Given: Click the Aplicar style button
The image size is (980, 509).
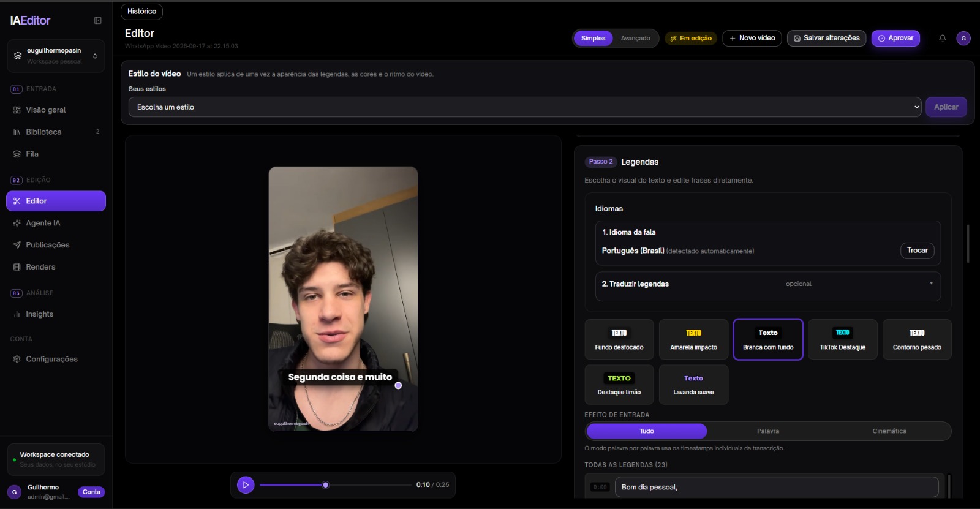Looking at the screenshot, I should coord(946,107).
